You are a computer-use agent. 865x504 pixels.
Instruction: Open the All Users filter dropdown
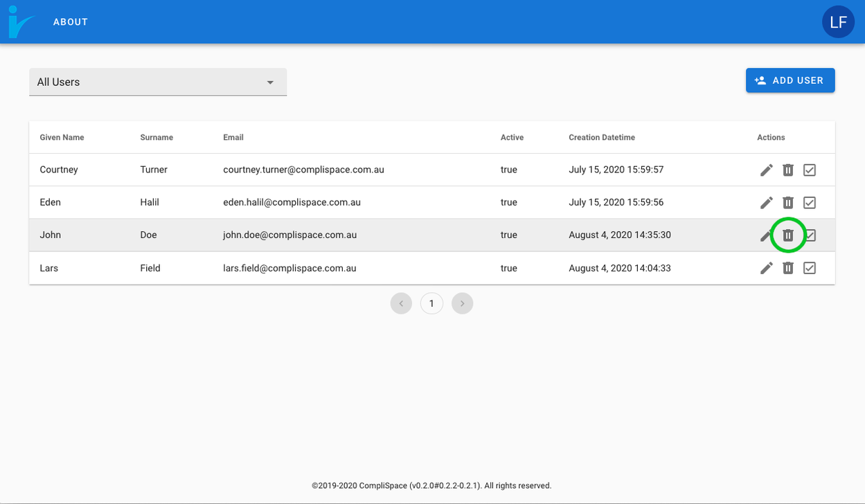[158, 82]
